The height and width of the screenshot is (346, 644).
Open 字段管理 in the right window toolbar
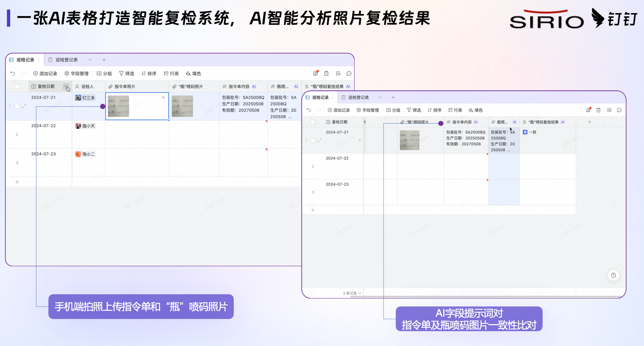pyautogui.click(x=367, y=110)
